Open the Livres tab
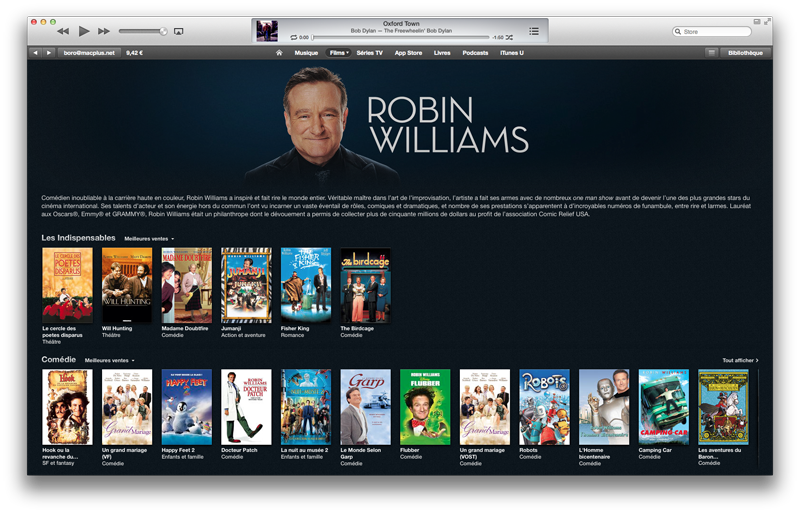 click(442, 53)
